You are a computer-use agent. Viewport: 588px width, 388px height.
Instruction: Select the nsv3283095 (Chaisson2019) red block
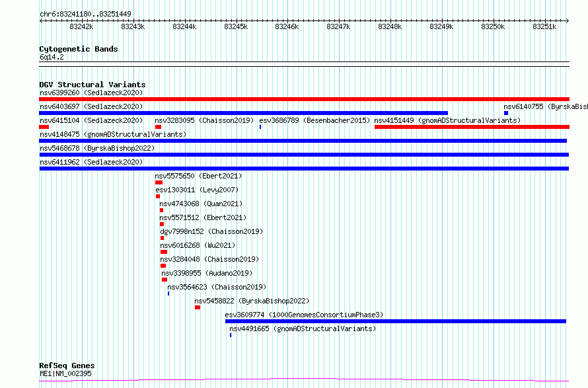pyautogui.click(x=159, y=127)
